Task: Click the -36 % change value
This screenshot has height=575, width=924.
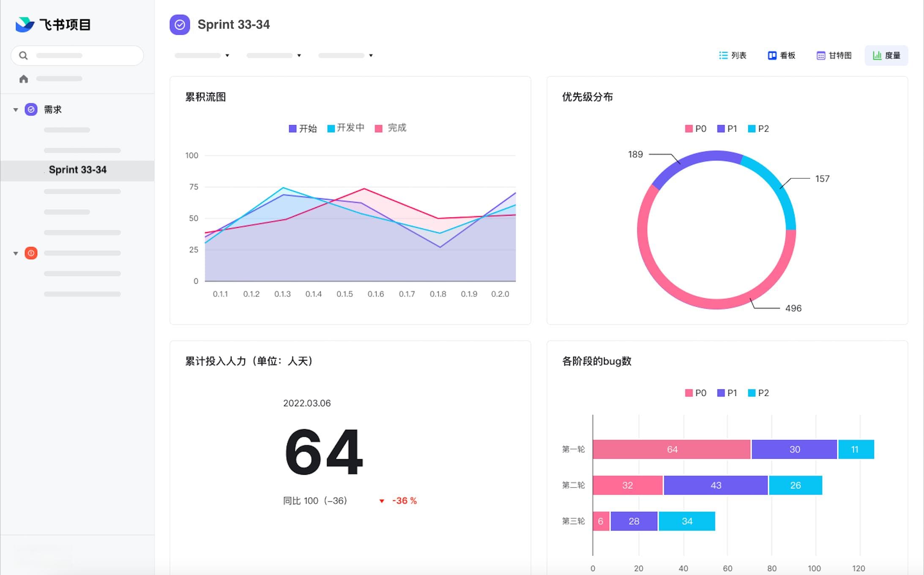Action: point(405,501)
